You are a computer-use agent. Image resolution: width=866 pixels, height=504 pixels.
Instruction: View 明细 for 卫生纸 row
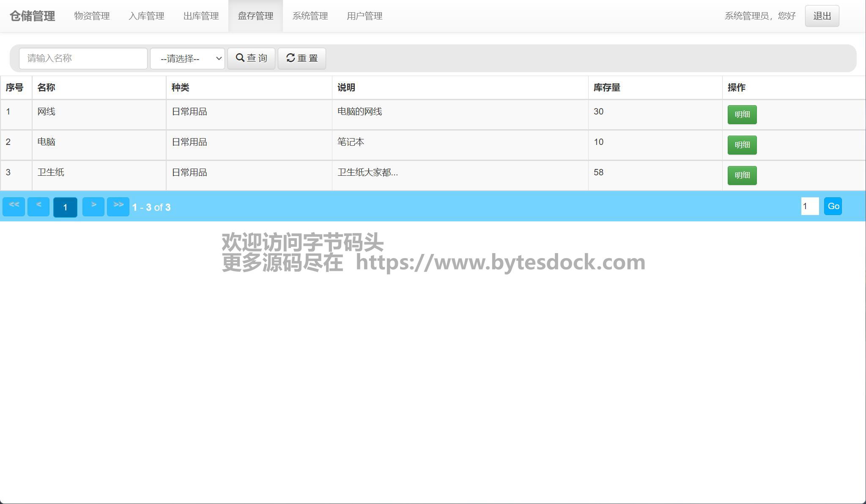point(742,175)
